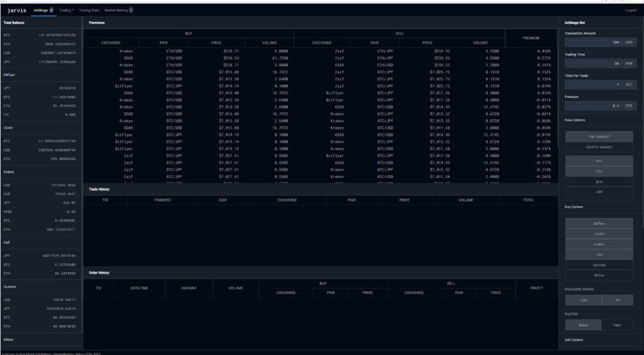
Task: Switch to the Trading Stats tab
Action: [x=89, y=11]
